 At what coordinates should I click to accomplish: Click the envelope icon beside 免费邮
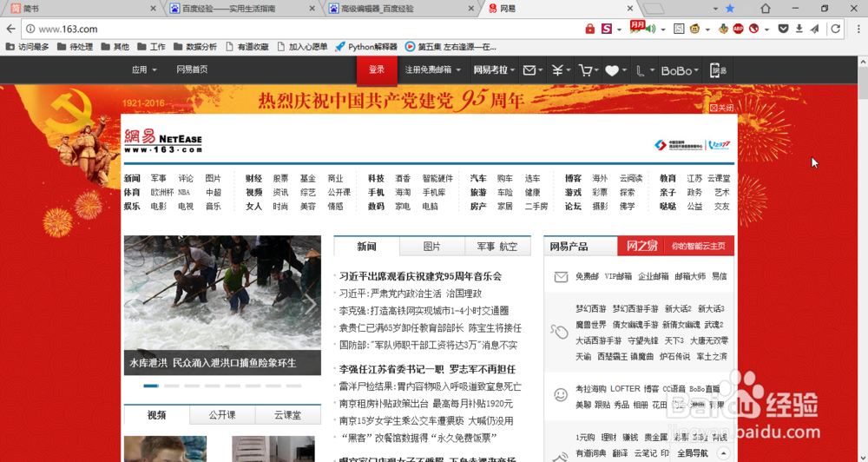click(561, 276)
